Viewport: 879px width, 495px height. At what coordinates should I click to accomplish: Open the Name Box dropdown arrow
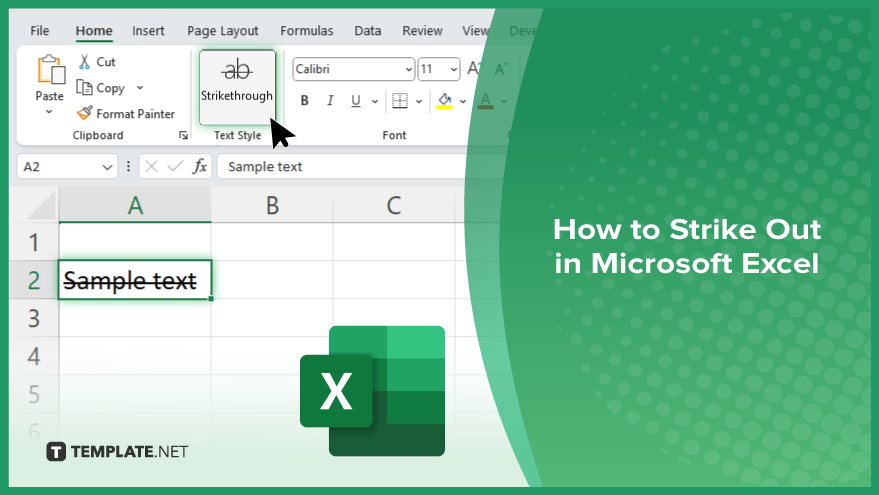(107, 167)
